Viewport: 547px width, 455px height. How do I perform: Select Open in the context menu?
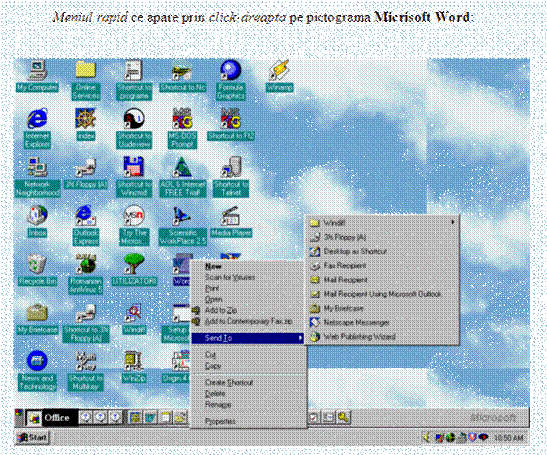pyautogui.click(x=248, y=299)
